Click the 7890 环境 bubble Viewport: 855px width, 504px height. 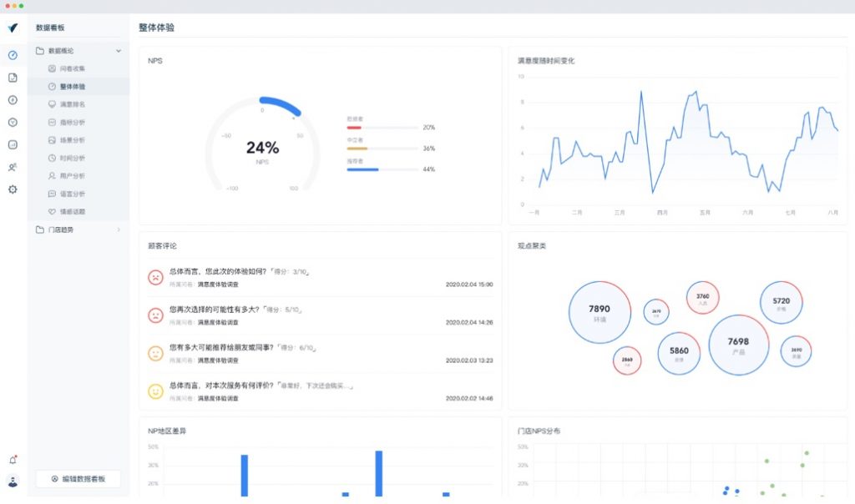coord(600,312)
